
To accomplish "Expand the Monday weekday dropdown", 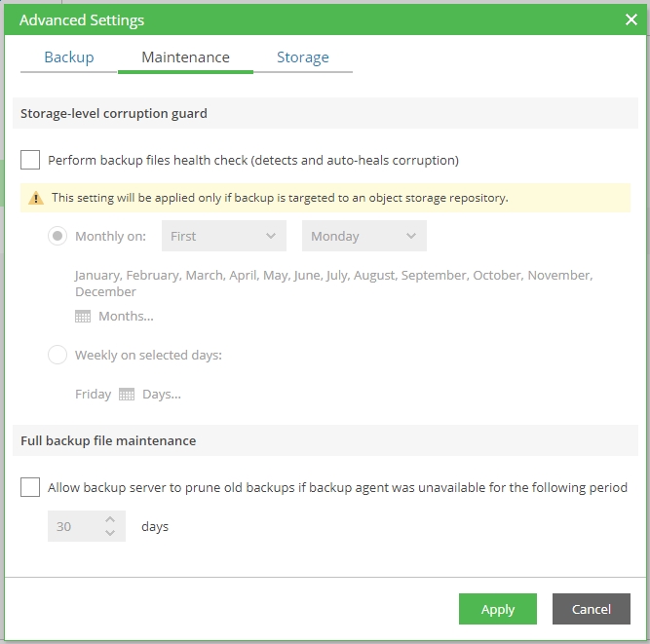I will click(x=363, y=236).
